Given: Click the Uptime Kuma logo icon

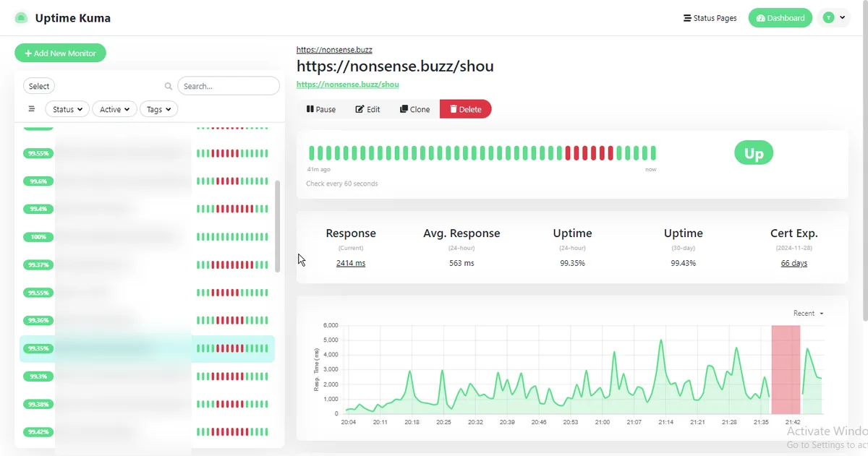Looking at the screenshot, I should pyautogui.click(x=21, y=18).
